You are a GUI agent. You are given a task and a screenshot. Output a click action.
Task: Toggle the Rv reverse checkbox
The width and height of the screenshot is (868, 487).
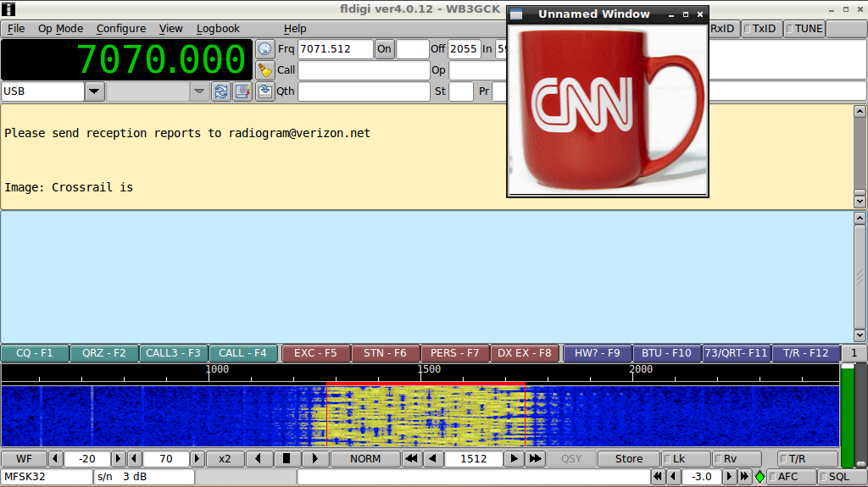(737, 459)
